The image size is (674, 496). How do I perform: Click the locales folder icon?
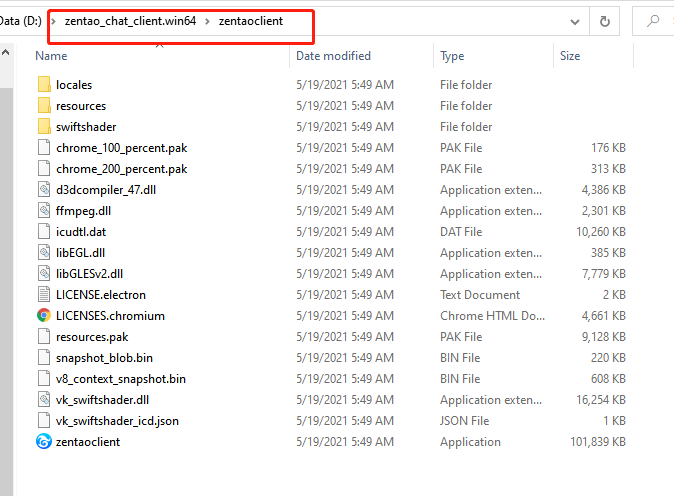click(x=43, y=85)
